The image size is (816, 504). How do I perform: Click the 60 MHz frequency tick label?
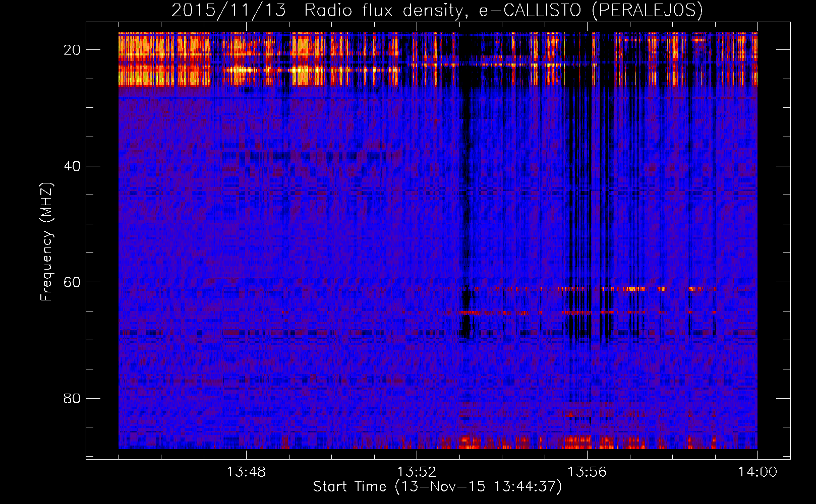click(x=73, y=282)
